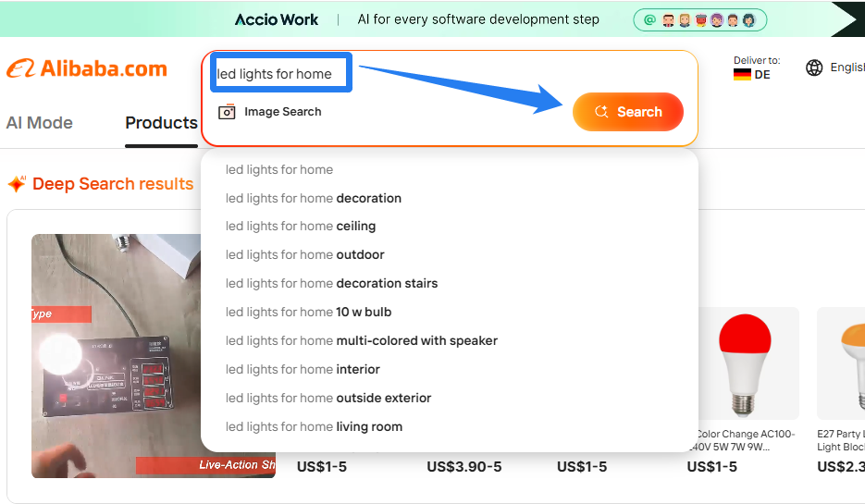This screenshot has width=865, height=504.
Task: Open 'E27 Party' product title
Action: [841, 440]
